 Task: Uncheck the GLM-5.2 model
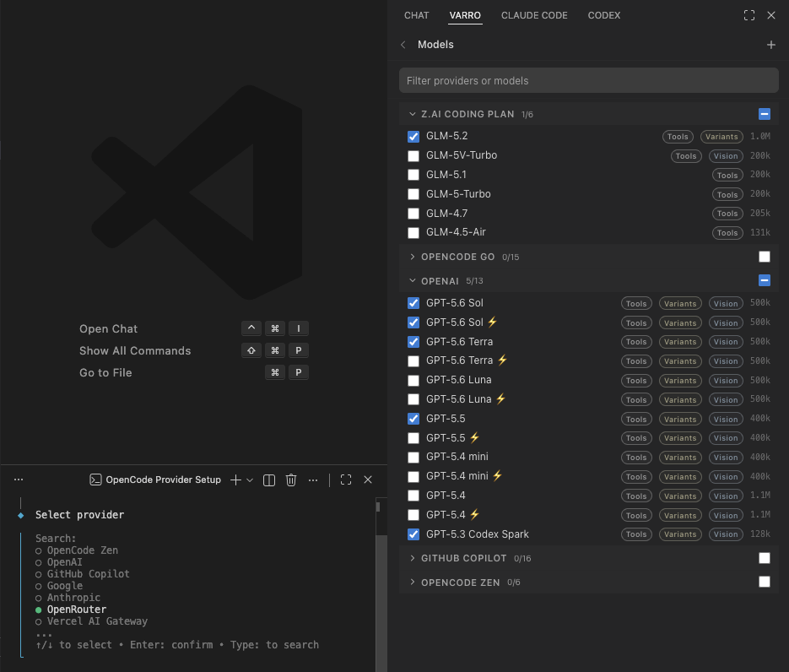pyautogui.click(x=413, y=137)
